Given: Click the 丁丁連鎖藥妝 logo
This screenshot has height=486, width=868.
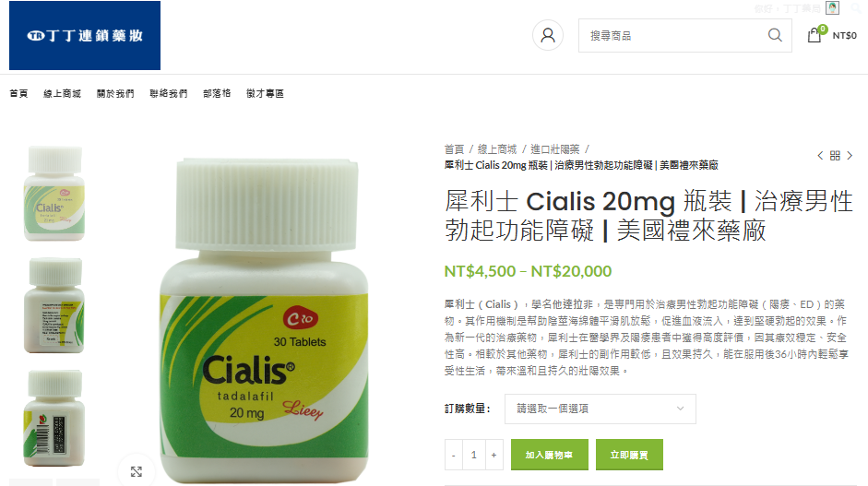Looking at the screenshot, I should (x=85, y=35).
